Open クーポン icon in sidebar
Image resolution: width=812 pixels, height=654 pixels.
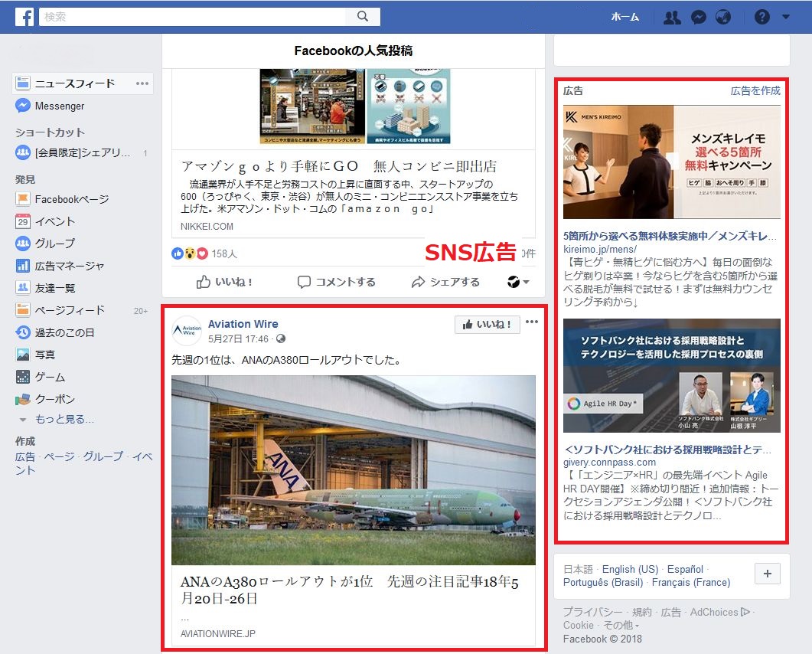coord(23,399)
